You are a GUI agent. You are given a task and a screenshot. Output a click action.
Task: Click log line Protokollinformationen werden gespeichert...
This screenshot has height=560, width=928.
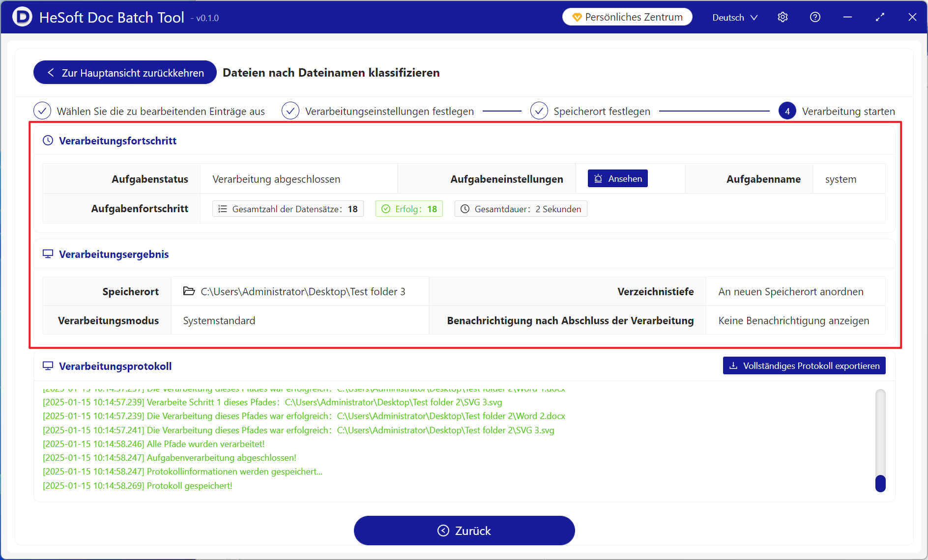click(x=183, y=471)
